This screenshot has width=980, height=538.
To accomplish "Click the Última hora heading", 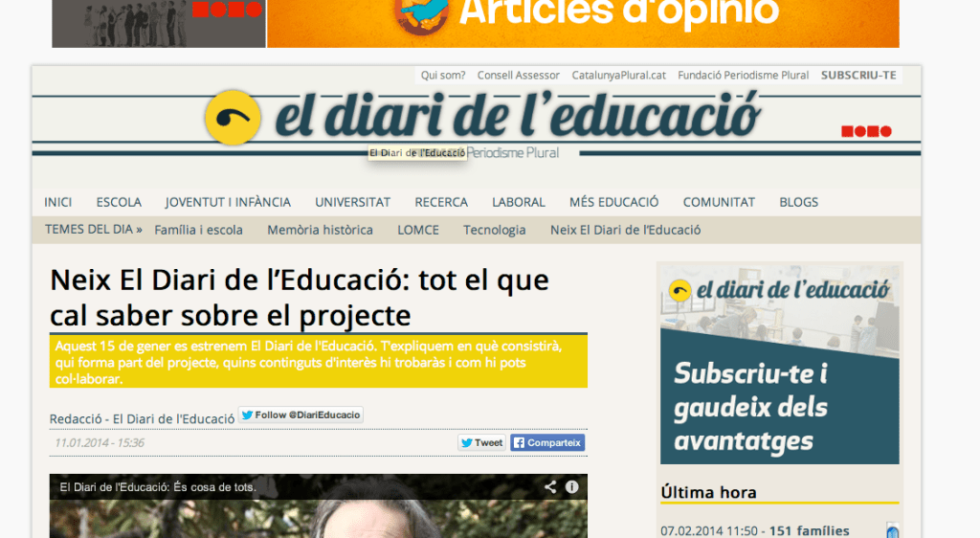I will (x=709, y=492).
